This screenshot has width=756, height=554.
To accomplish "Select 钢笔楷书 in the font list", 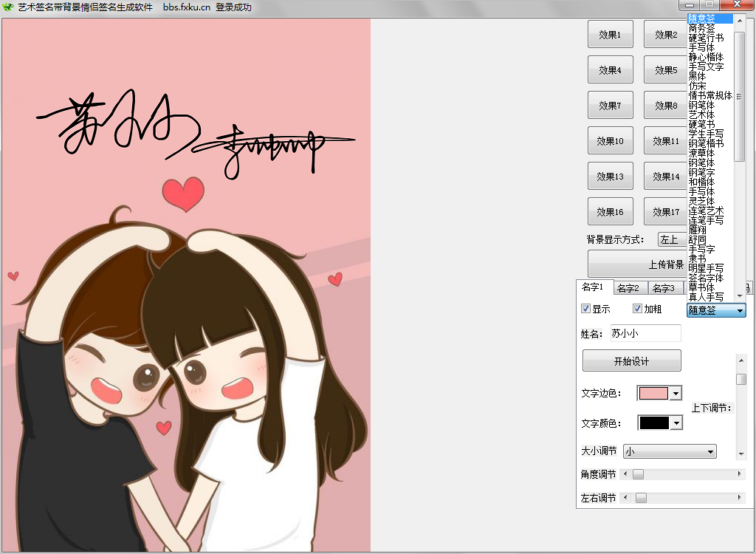I will (710, 143).
